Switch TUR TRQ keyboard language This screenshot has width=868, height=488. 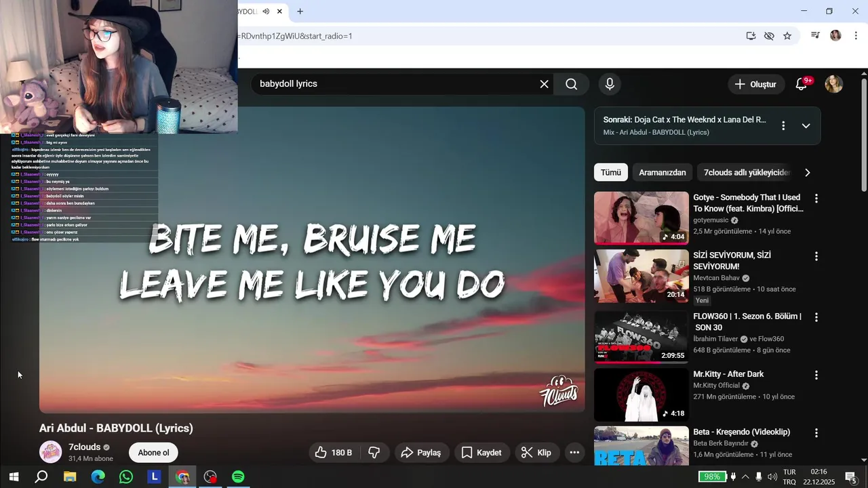point(789,476)
